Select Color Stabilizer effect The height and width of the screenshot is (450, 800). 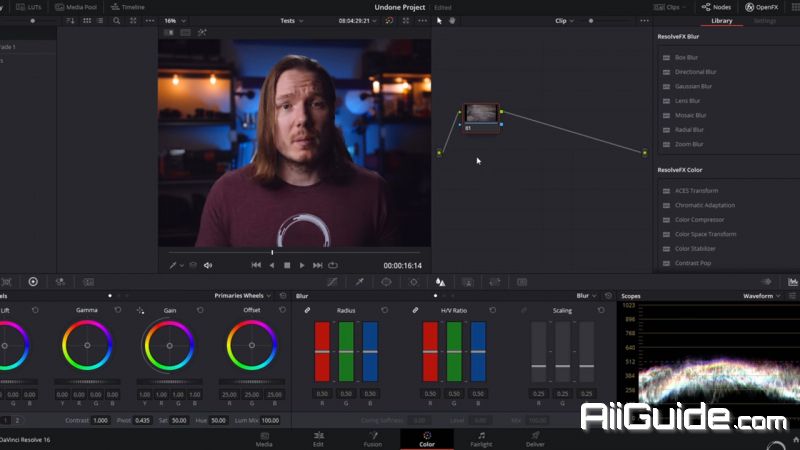click(695, 248)
